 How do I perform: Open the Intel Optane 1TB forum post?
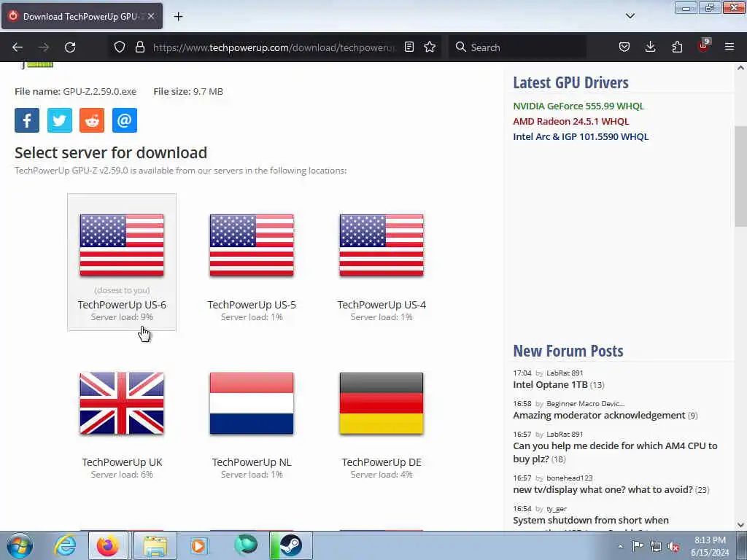550,385
